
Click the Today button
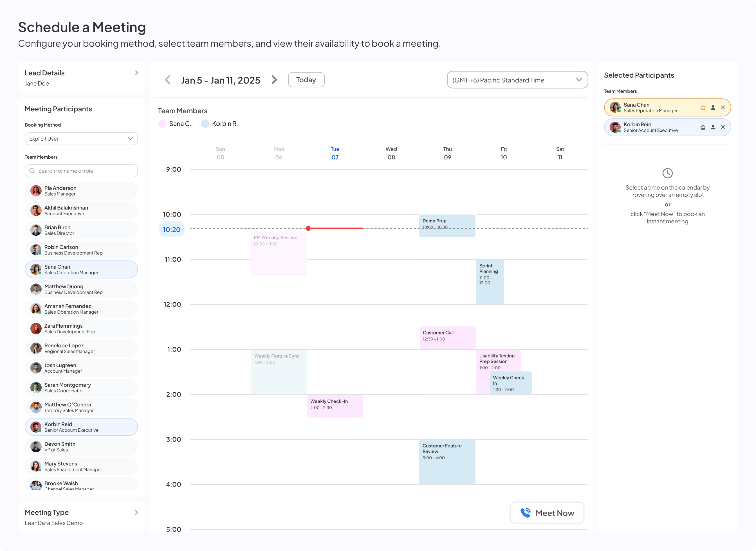click(x=306, y=80)
